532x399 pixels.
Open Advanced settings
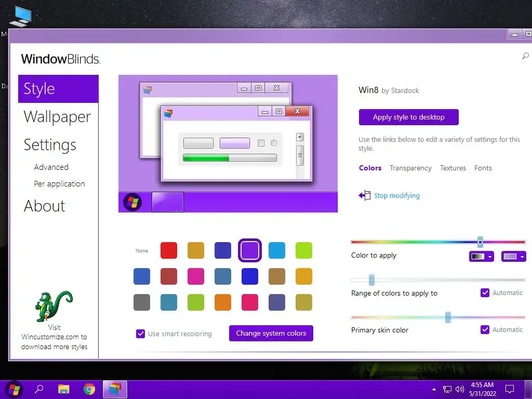tap(51, 167)
